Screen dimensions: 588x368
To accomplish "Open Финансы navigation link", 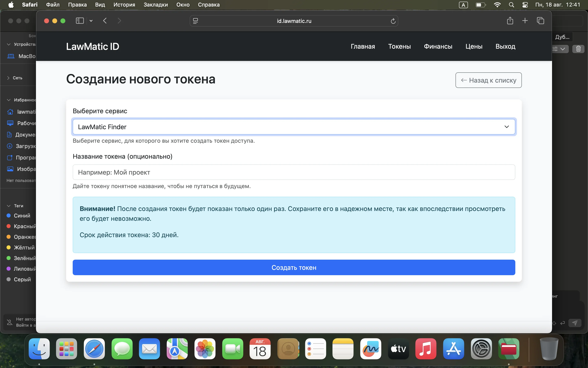I will [x=438, y=46].
